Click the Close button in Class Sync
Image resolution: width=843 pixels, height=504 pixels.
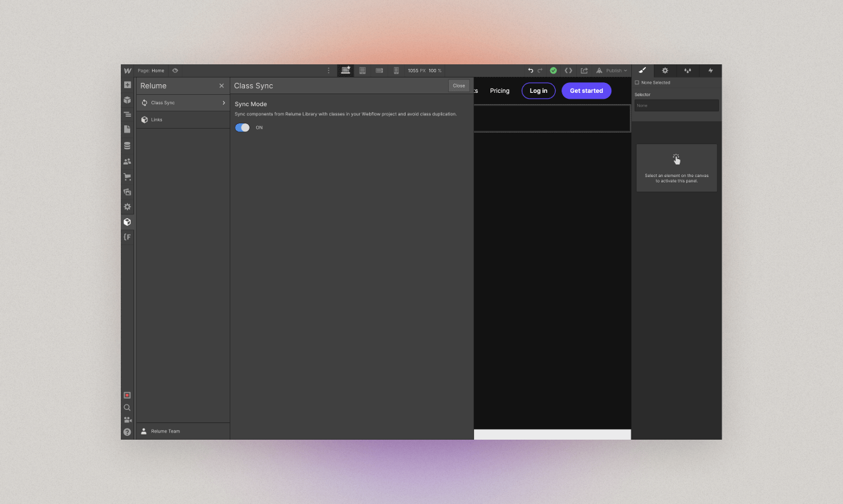point(459,86)
